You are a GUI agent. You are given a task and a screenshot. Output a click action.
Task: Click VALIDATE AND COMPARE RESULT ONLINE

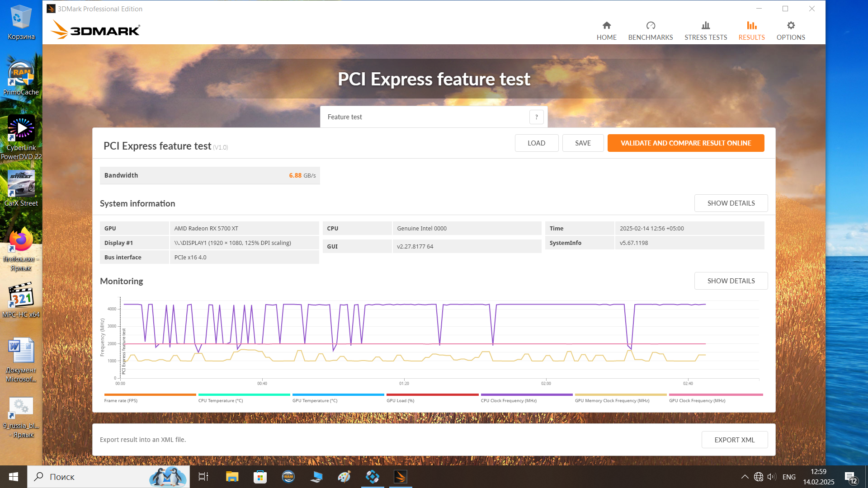685,143
